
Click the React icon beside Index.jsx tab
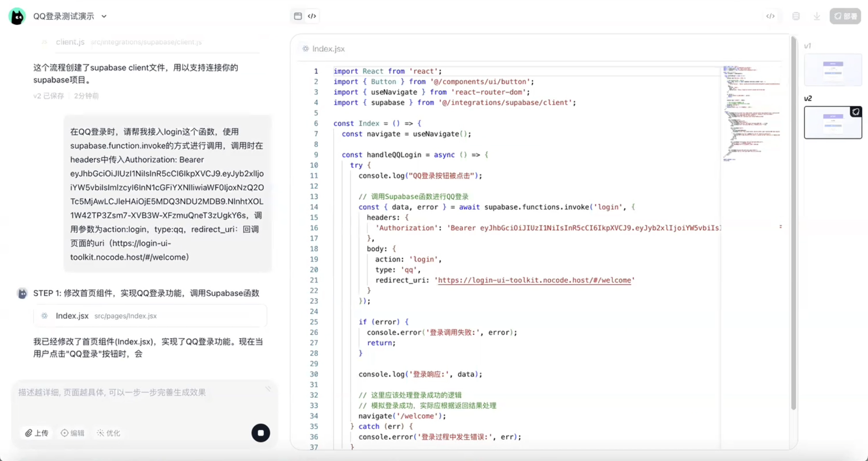(305, 49)
